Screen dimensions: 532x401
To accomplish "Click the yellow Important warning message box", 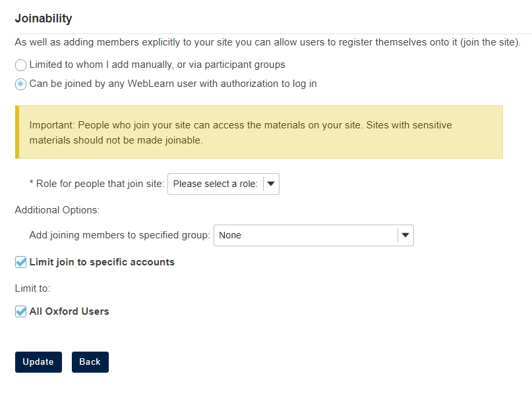I will (258, 132).
